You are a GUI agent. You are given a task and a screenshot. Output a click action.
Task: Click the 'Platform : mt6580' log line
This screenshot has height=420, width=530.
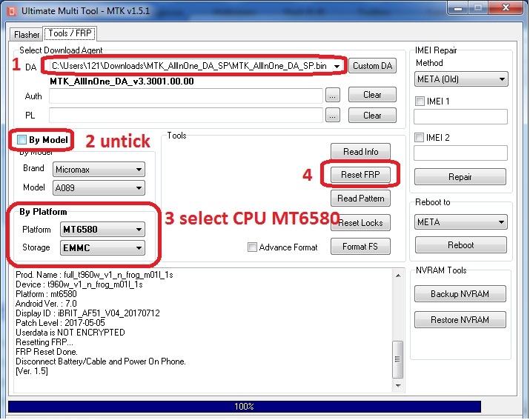coord(46,294)
